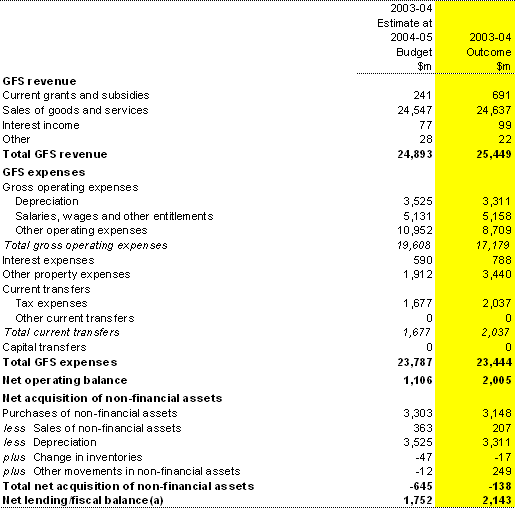Select Total GFS revenue Outcome 25,449
This screenshot has width=515, height=508.
tap(494, 154)
